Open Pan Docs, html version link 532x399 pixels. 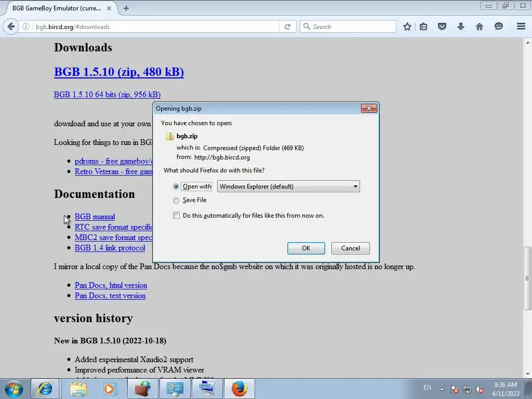click(x=111, y=285)
